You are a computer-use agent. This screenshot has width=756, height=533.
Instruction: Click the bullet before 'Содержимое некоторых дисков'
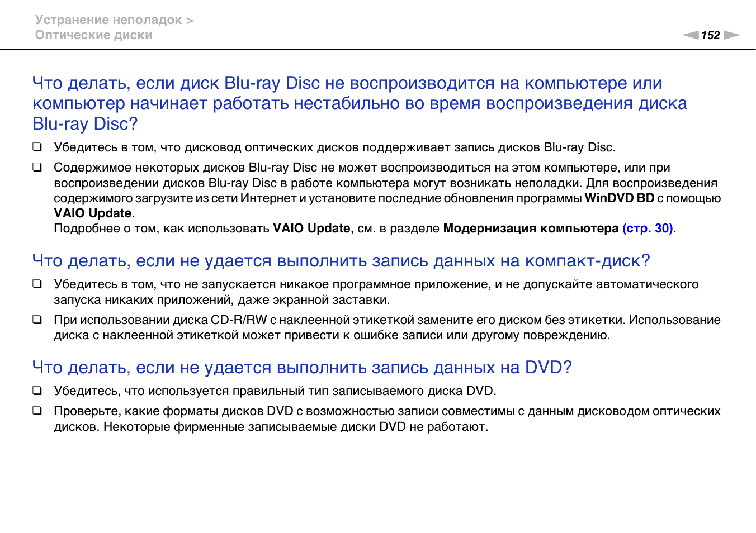pos(37,168)
